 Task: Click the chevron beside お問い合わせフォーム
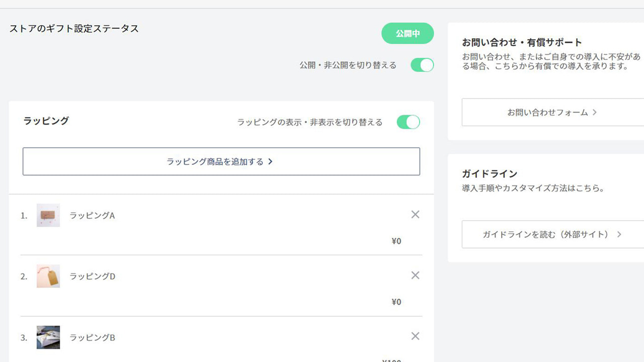[596, 112]
